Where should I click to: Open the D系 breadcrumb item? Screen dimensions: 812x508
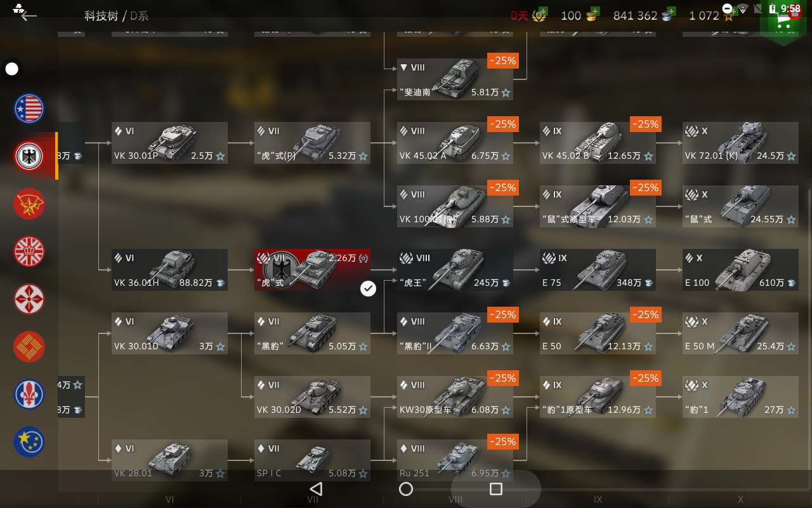[x=139, y=16]
